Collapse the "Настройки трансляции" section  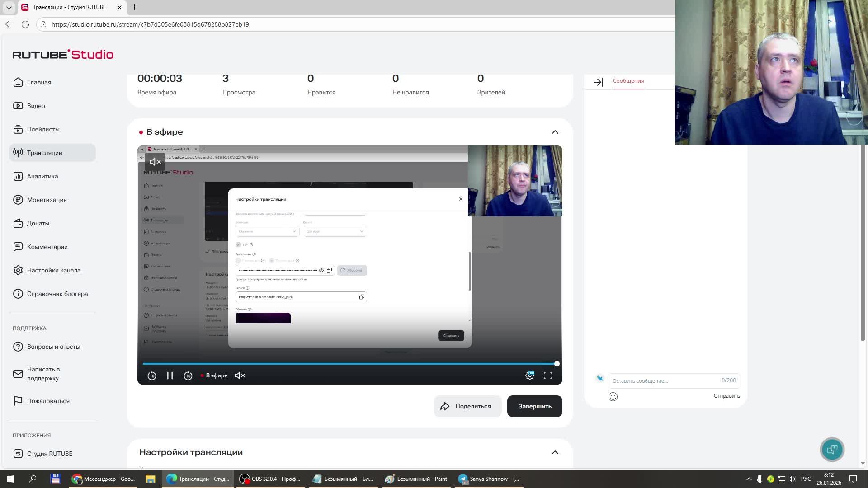tap(555, 452)
